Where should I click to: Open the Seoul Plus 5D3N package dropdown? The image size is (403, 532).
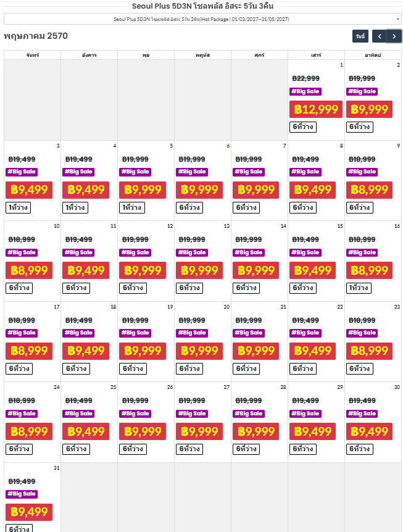(202, 19)
